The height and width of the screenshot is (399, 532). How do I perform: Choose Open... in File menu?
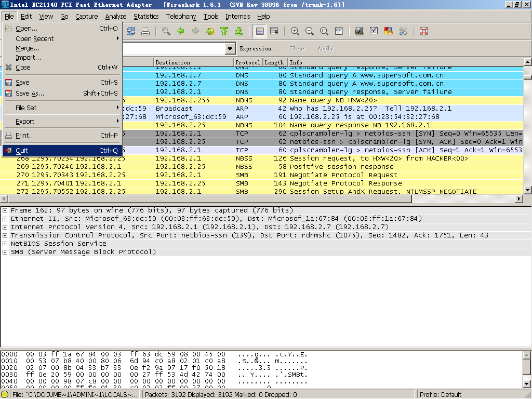pyautogui.click(x=62, y=29)
